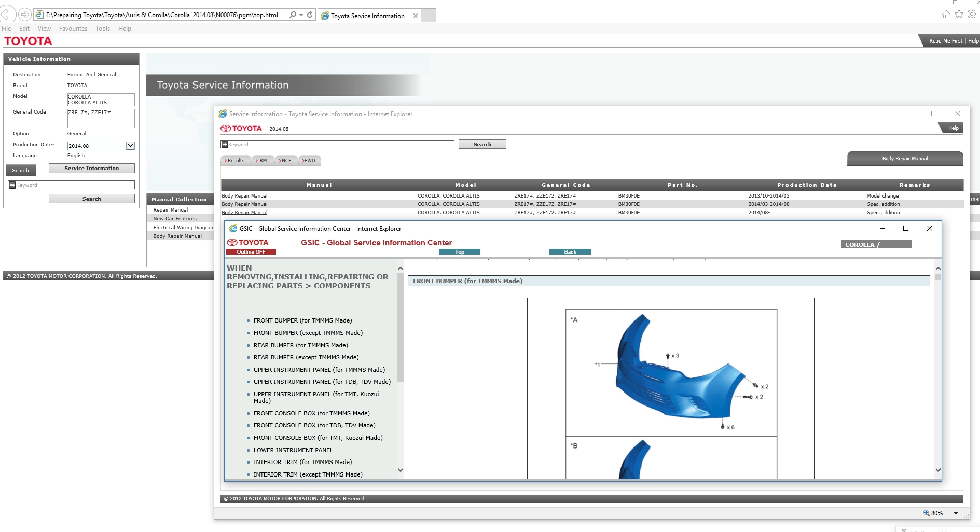Click the refresh icon in address bar

click(x=310, y=15)
